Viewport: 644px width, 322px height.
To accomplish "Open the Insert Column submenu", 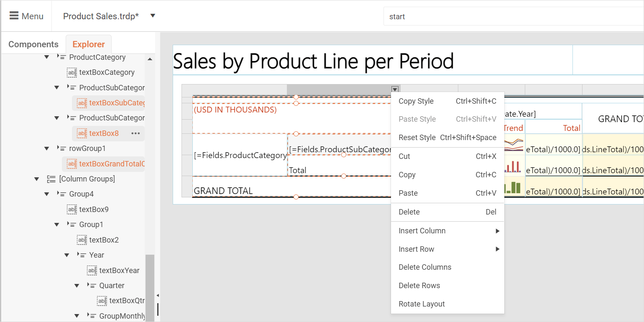I will pyautogui.click(x=447, y=231).
